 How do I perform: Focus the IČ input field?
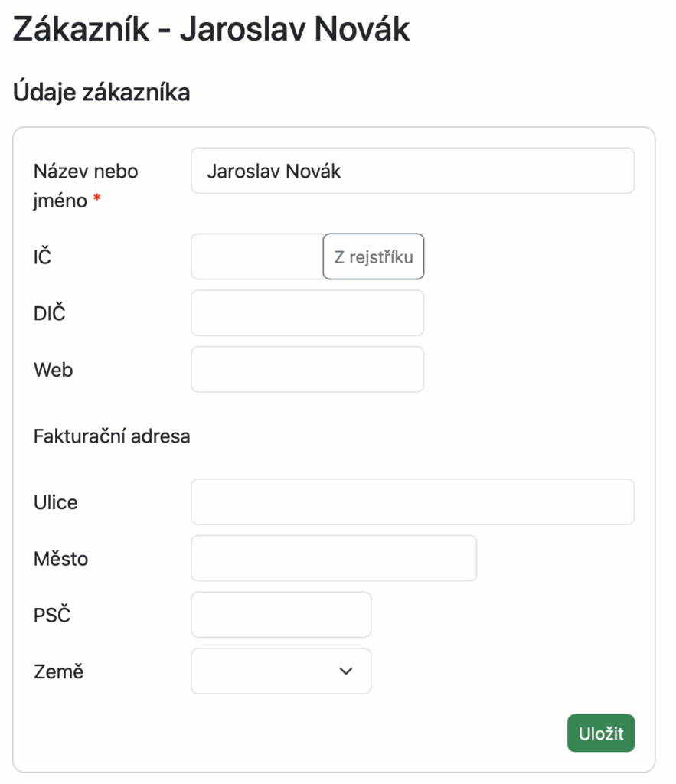click(x=256, y=256)
